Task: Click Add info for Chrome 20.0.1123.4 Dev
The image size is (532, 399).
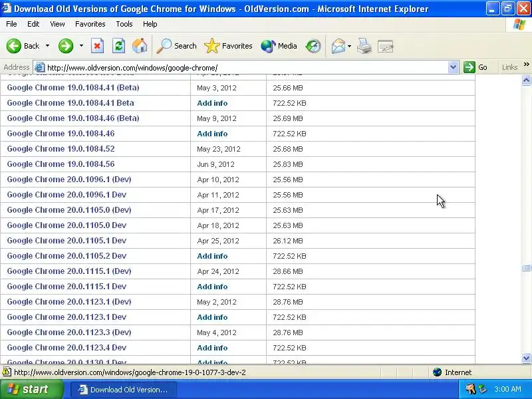Action: click(x=212, y=348)
